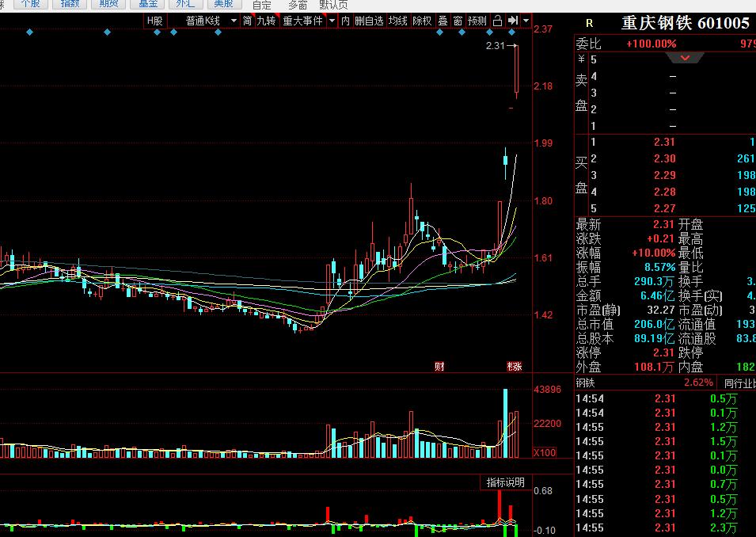The image size is (756, 537).
Task: Switch to the 个股 tab
Action: 30,4
